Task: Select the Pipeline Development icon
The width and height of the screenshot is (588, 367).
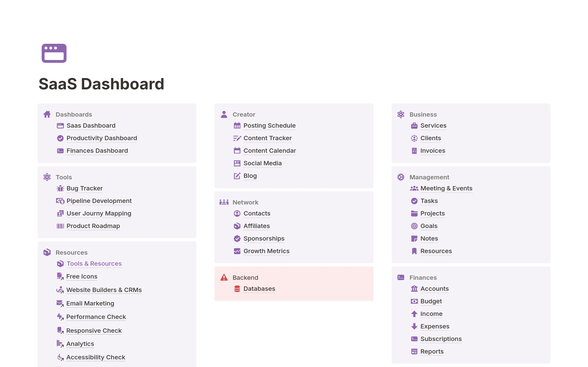Action: tap(61, 201)
